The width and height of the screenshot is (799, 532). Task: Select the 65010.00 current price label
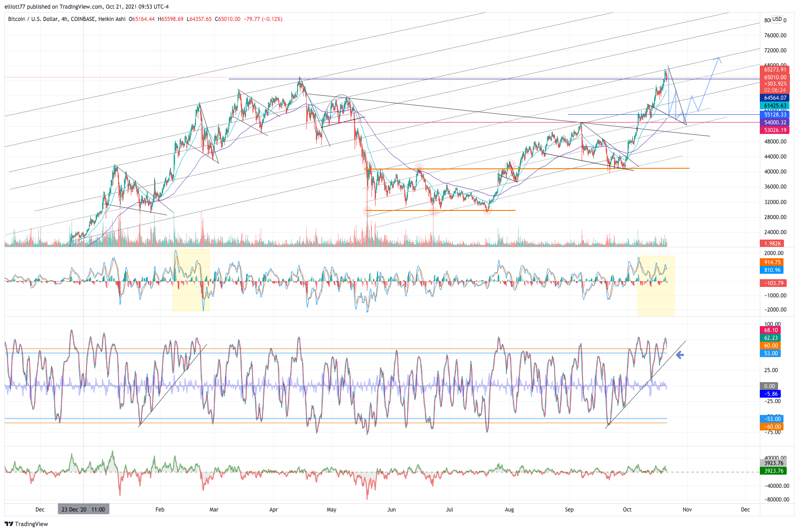click(x=774, y=77)
